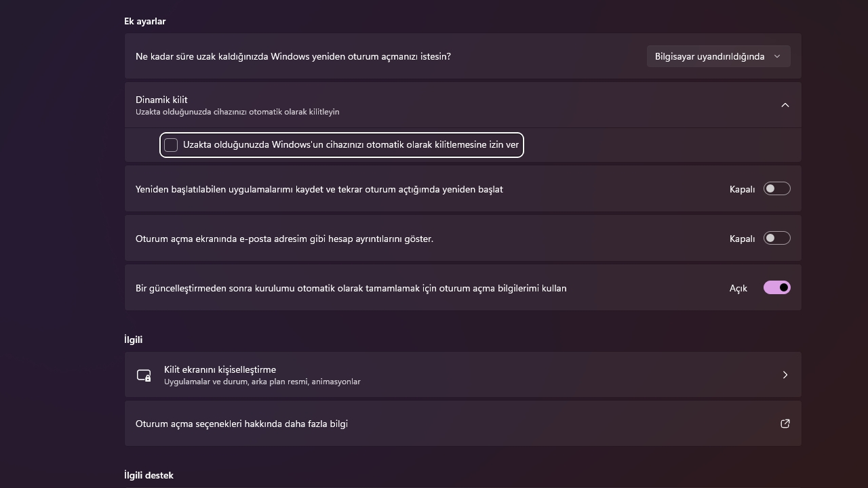868x488 pixels.
Task: Disable the sign-in info after update toggle
Action: [x=776, y=288]
